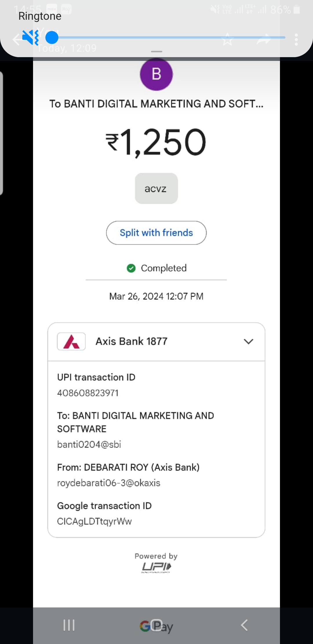Screen dimensions: 313x644
Task: Expand the volume panel handle bar
Action: 156,52
